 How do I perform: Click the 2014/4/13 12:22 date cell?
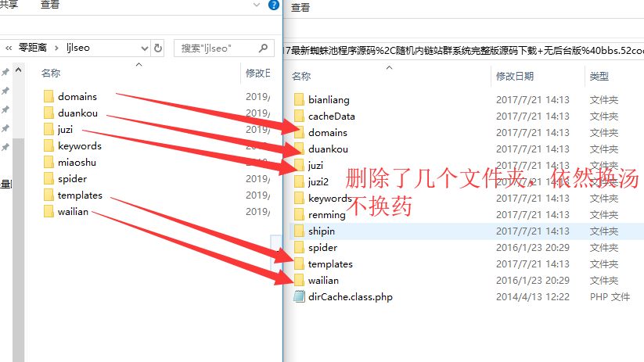(x=533, y=297)
